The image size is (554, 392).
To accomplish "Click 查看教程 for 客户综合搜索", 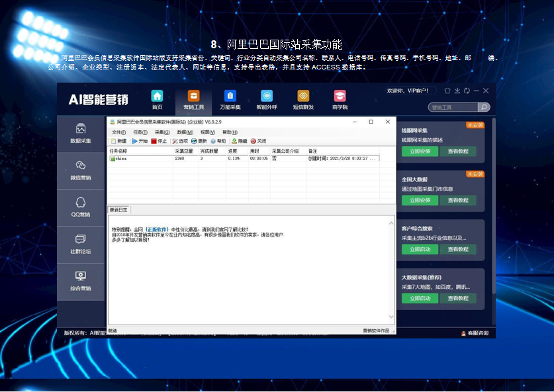I will pos(458,249).
